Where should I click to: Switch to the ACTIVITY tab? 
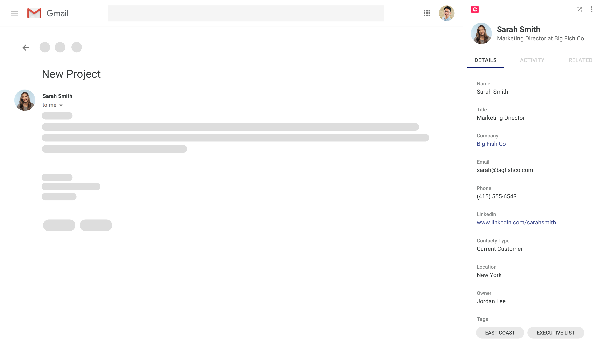[x=532, y=60]
